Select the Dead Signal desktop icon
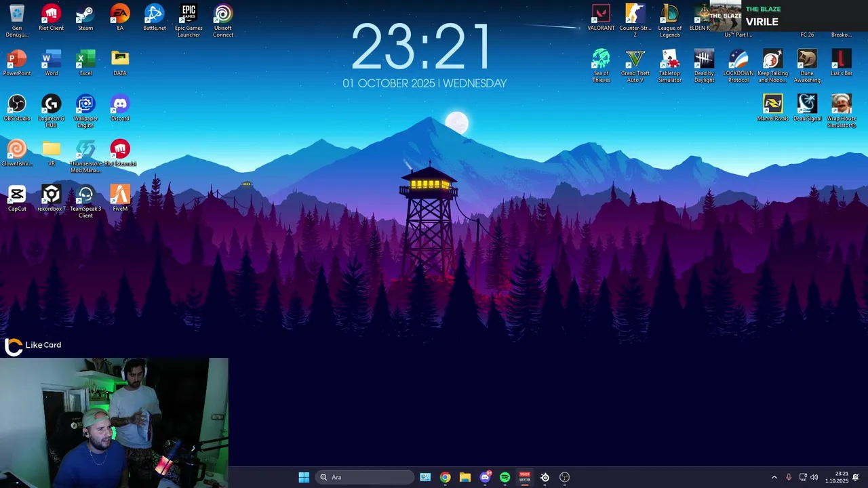Image resolution: width=868 pixels, height=488 pixels. [807, 108]
